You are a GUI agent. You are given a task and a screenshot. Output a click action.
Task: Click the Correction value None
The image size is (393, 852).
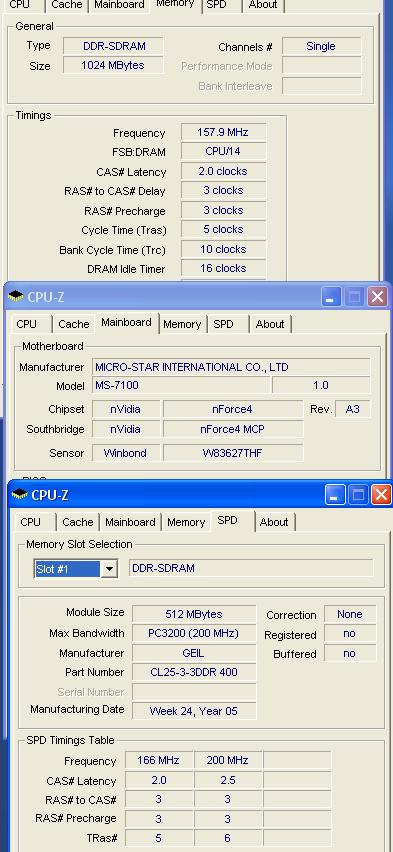[350, 614]
